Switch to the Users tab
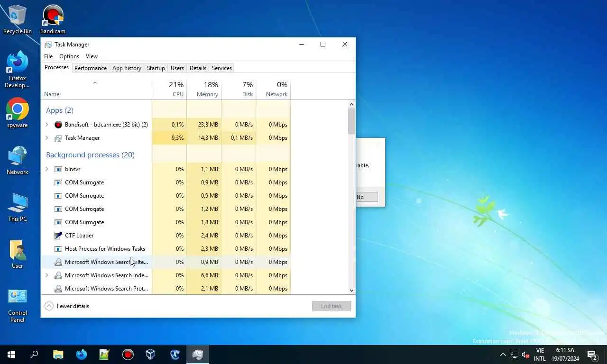This screenshot has width=607, height=364. click(177, 68)
